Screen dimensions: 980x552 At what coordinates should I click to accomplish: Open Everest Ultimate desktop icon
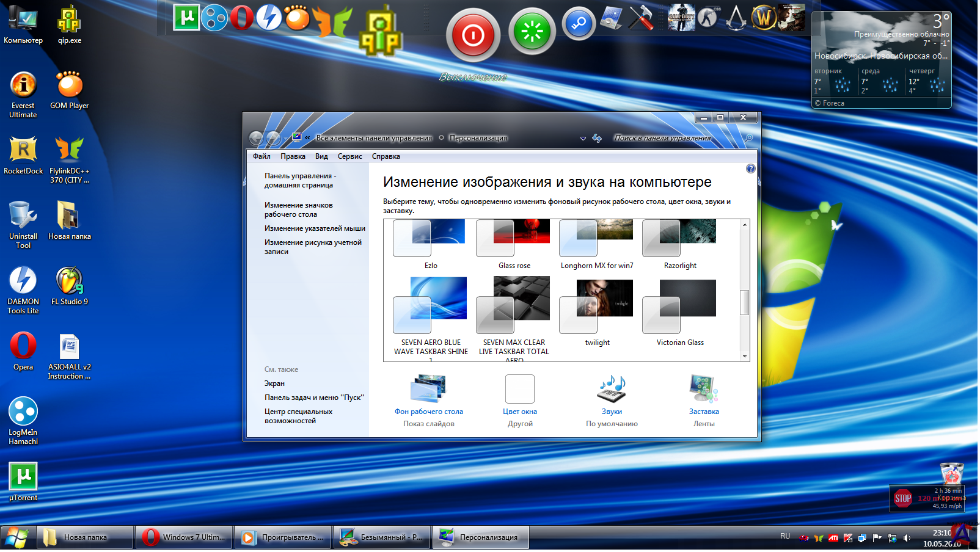(x=23, y=85)
